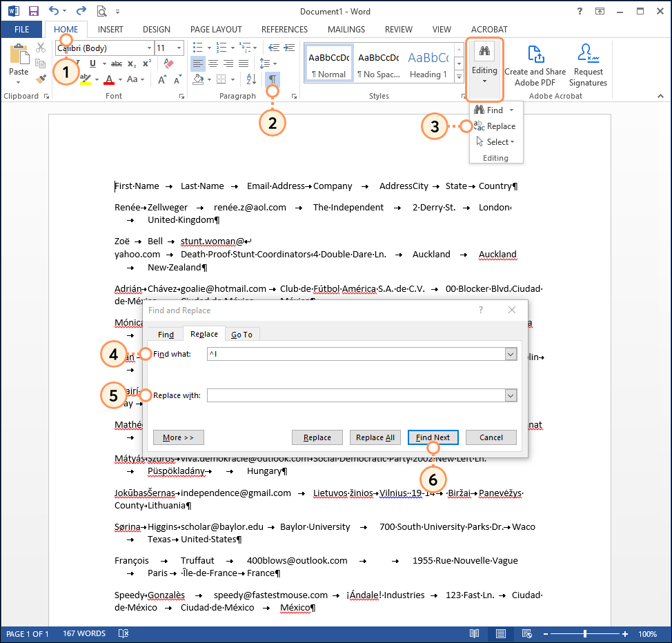Open the font name dropdown
The width and height of the screenshot is (672, 643).
149,48
